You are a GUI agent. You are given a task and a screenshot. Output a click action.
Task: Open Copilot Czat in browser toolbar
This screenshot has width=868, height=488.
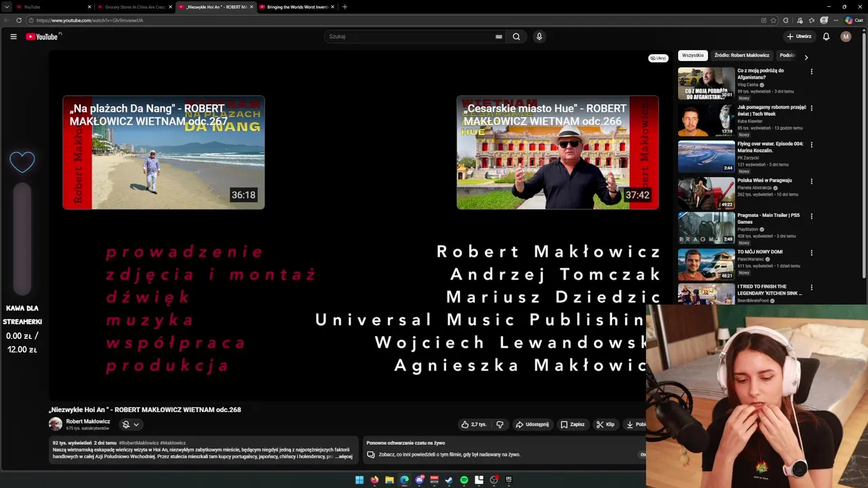pyautogui.click(x=854, y=20)
